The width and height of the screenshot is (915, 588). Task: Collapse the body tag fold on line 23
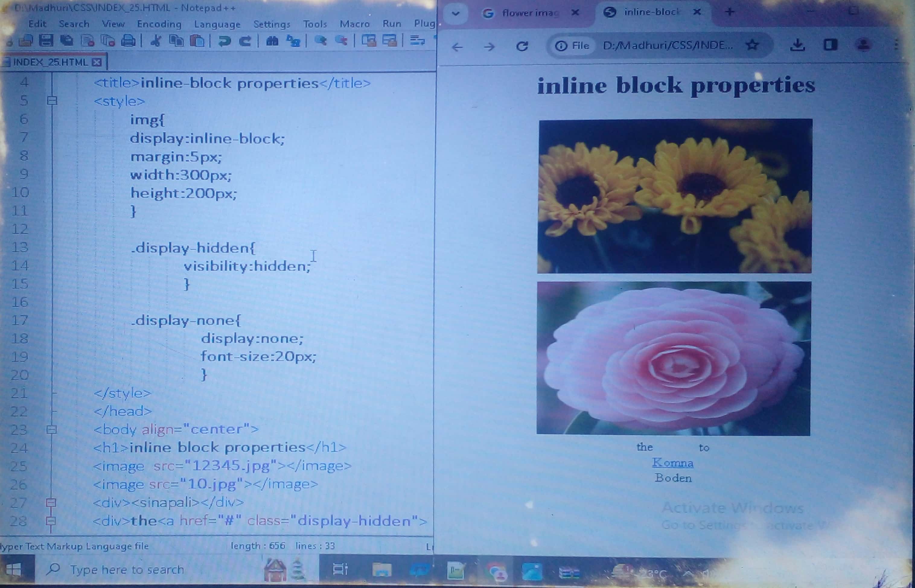[x=52, y=430]
